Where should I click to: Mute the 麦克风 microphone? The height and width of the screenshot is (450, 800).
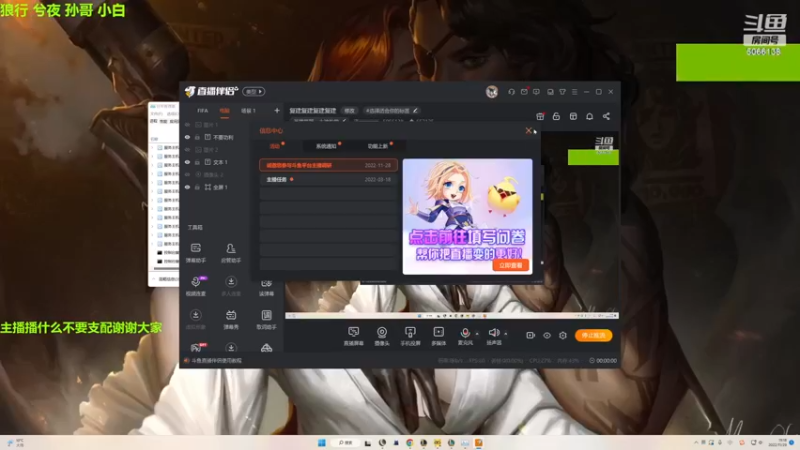(x=465, y=333)
